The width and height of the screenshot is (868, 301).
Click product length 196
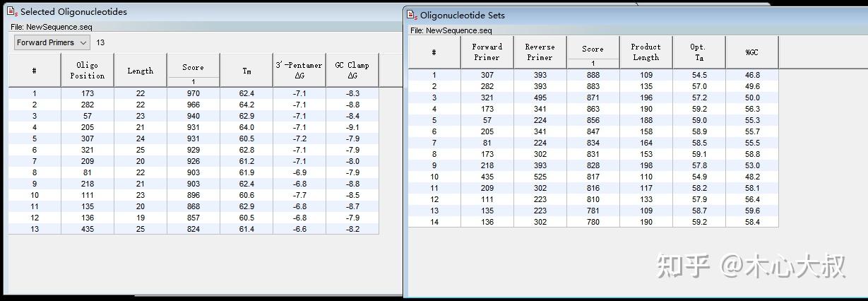646,98
